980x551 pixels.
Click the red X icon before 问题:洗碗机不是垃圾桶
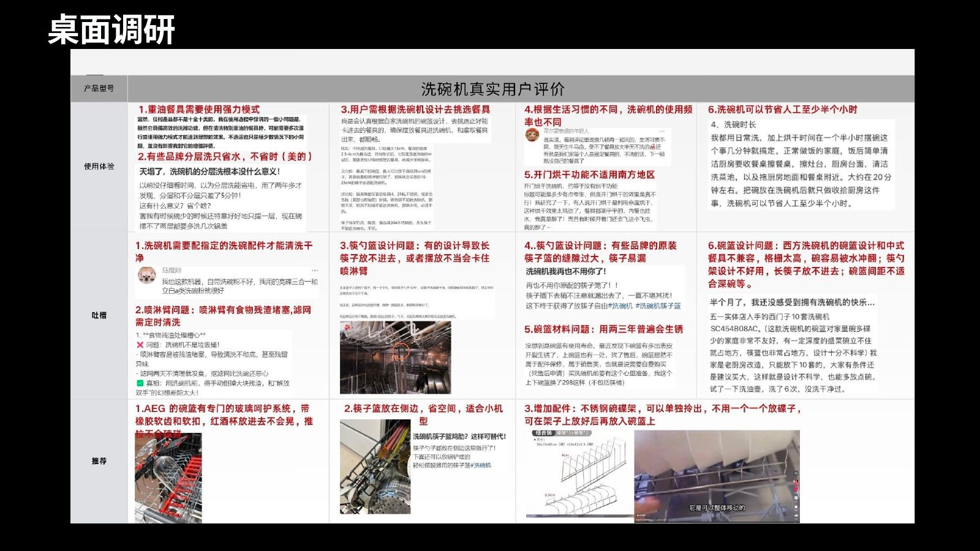(x=140, y=345)
